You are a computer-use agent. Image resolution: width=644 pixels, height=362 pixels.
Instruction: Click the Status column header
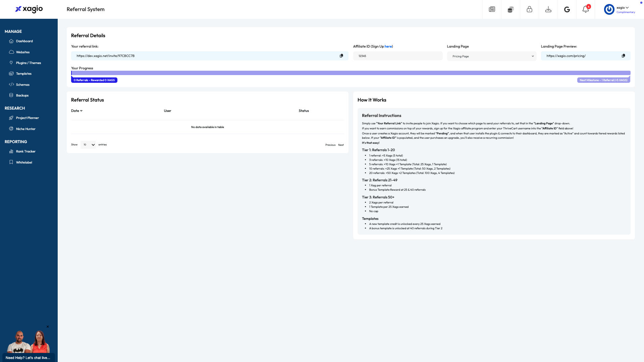pyautogui.click(x=304, y=111)
